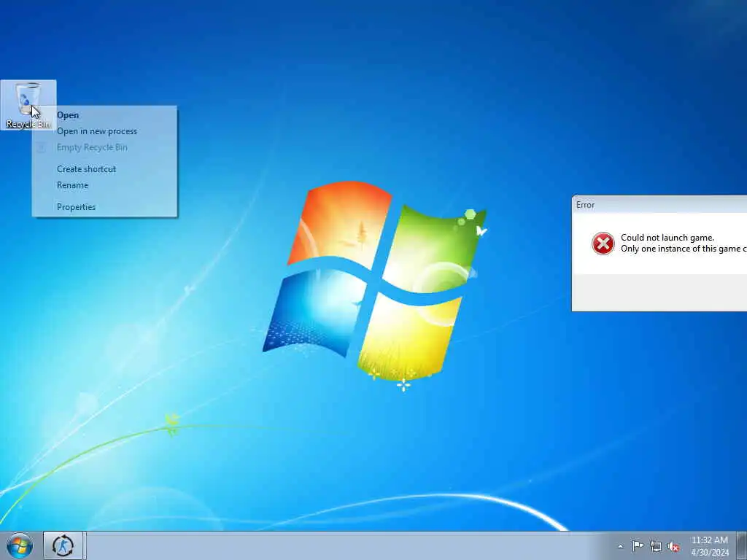Open the clock showing 11:32 AM

[709, 546]
